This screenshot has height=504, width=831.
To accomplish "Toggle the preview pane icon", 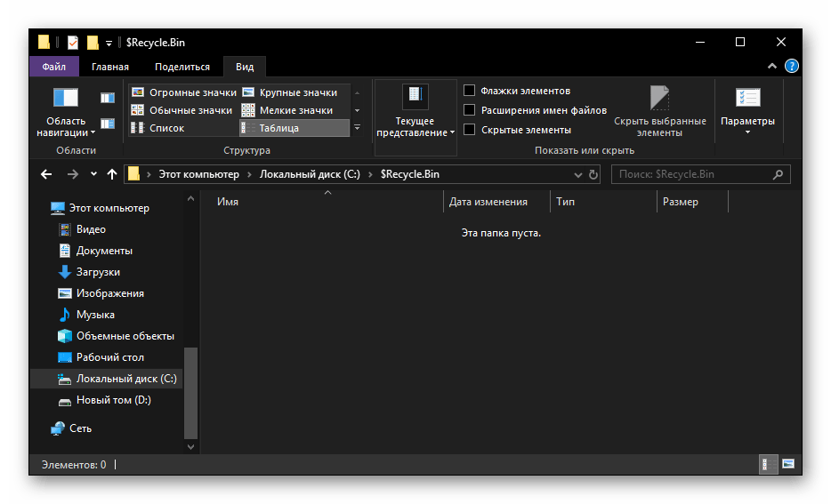I will (x=108, y=98).
